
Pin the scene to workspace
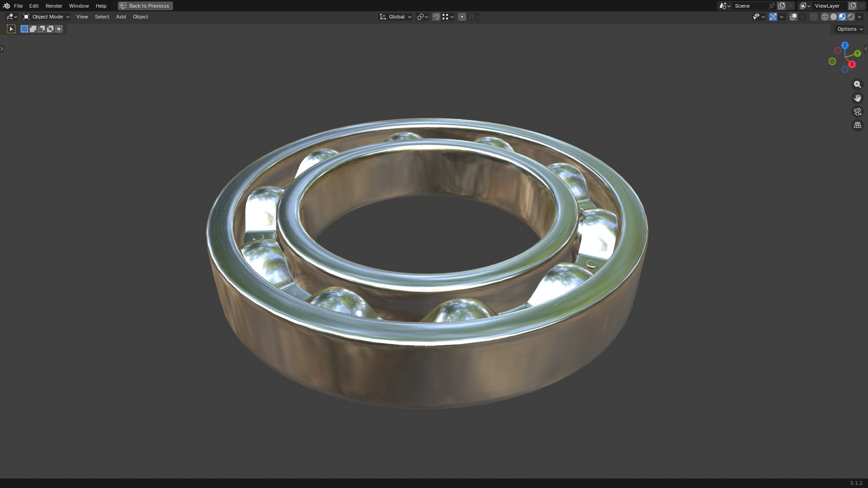point(772,6)
